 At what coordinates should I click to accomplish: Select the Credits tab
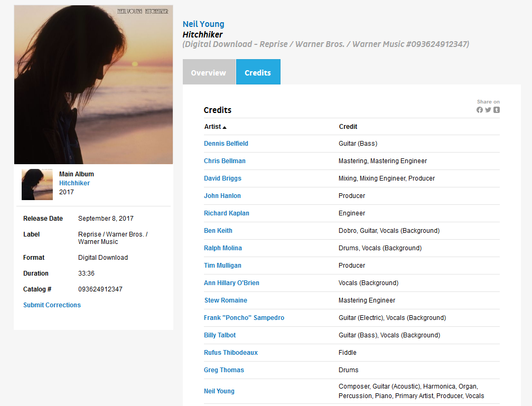[258, 72]
